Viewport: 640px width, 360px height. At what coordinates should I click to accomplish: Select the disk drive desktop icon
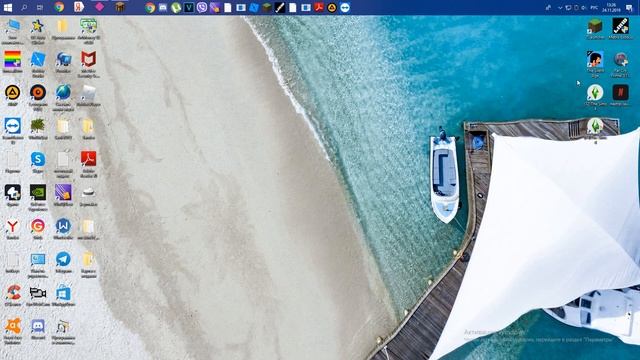click(x=88, y=195)
